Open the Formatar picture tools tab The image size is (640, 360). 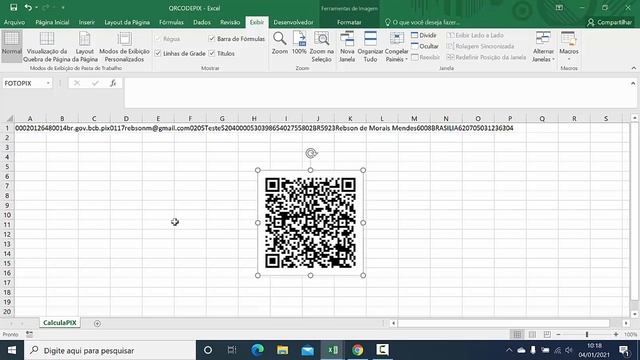[x=349, y=22]
